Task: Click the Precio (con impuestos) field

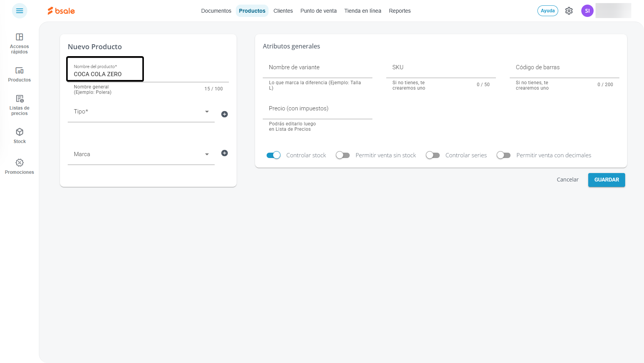Action: click(x=317, y=109)
